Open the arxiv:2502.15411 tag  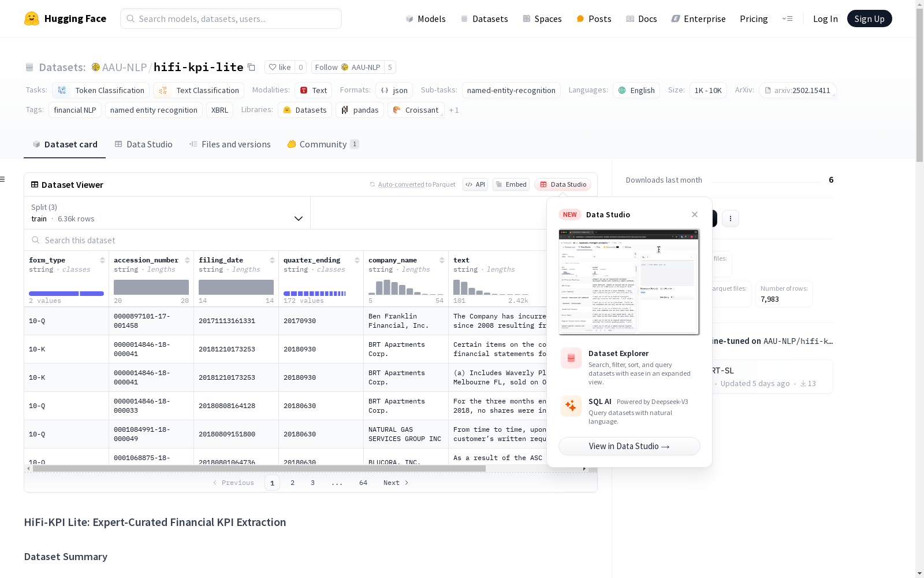click(x=798, y=90)
